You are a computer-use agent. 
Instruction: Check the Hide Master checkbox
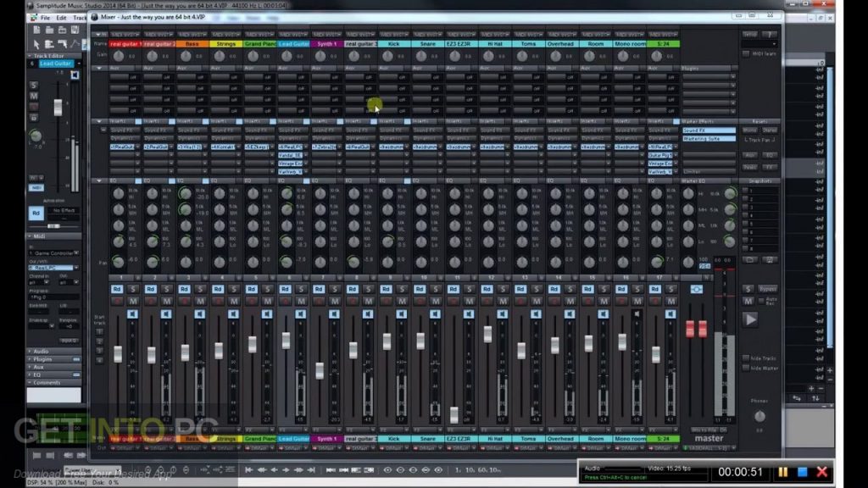click(746, 368)
